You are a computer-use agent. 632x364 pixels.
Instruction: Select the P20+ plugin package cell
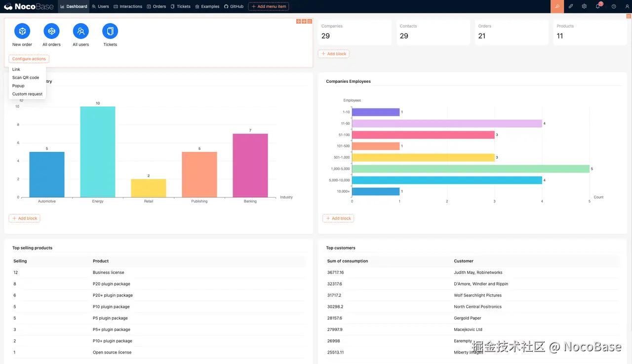(x=113, y=295)
